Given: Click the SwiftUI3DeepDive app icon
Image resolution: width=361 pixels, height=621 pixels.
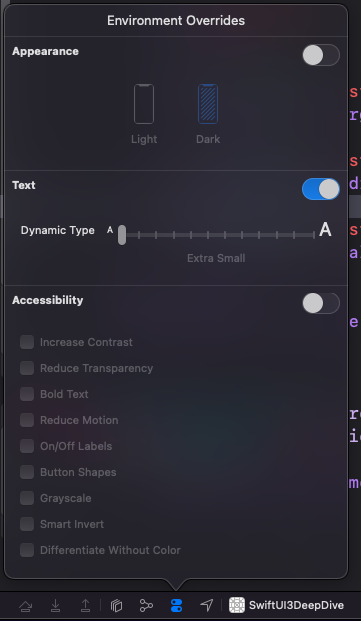Looking at the screenshot, I should click(237, 605).
